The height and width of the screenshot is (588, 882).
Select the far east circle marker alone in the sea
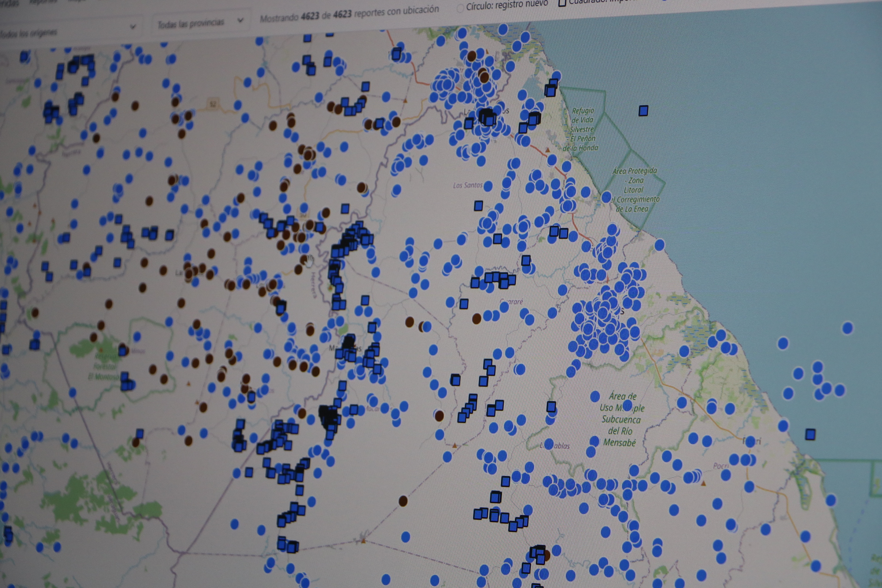(848, 328)
